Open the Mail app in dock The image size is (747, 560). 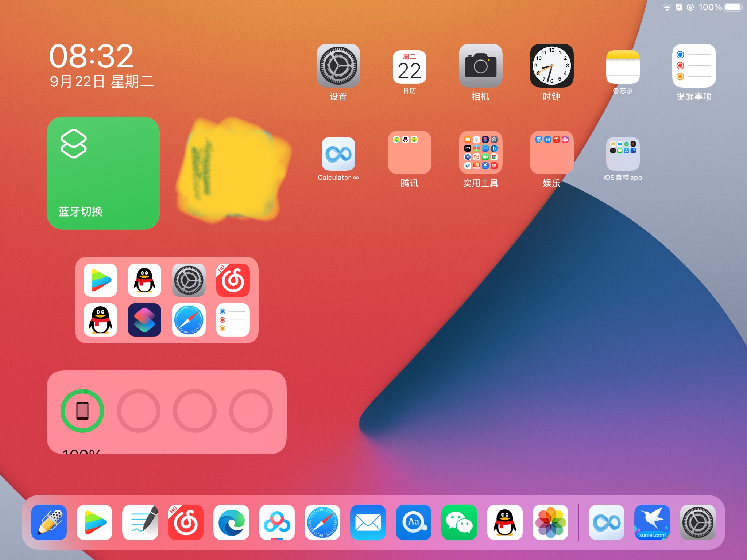tap(368, 522)
